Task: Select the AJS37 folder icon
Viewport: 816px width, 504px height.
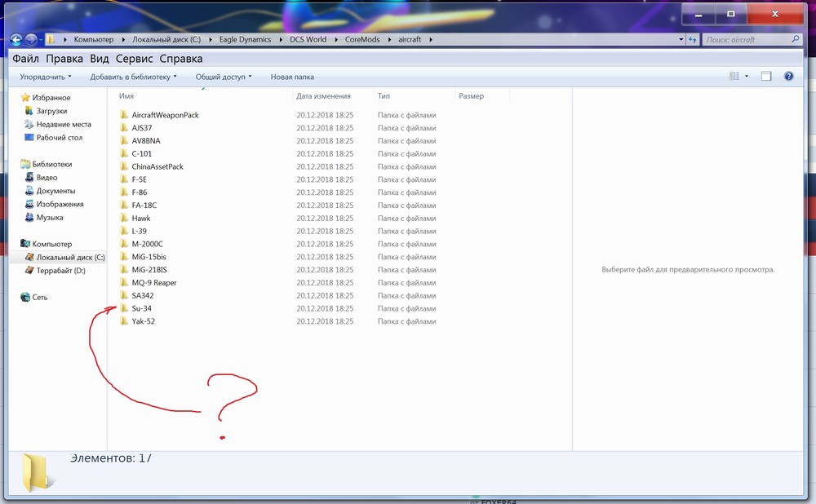Action: pos(124,128)
